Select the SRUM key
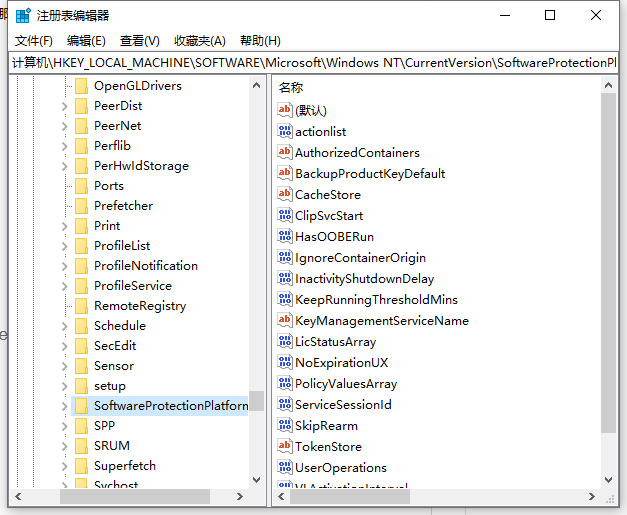 point(112,445)
